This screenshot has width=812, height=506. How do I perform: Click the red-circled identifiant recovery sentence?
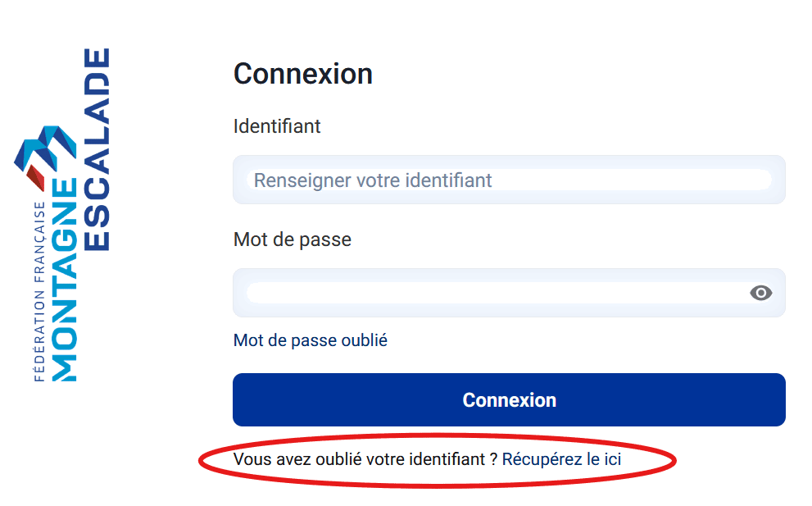click(426, 458)
